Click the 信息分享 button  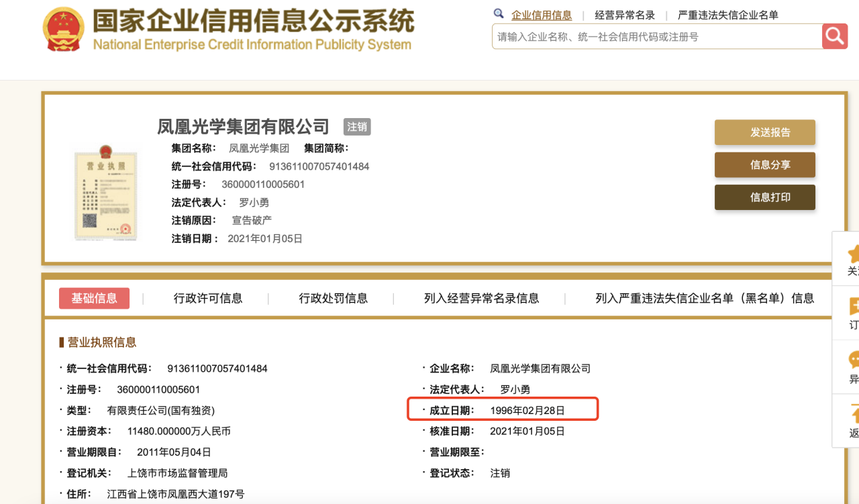coord(764,165)
